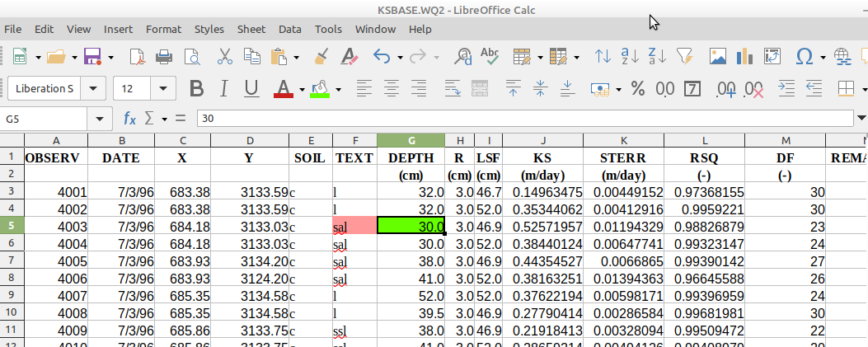Click Add Decimal Place icon

[725, 88]
